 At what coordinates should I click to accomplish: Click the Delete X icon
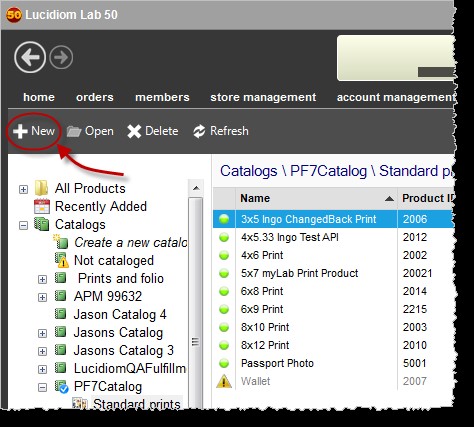(134, 131)
